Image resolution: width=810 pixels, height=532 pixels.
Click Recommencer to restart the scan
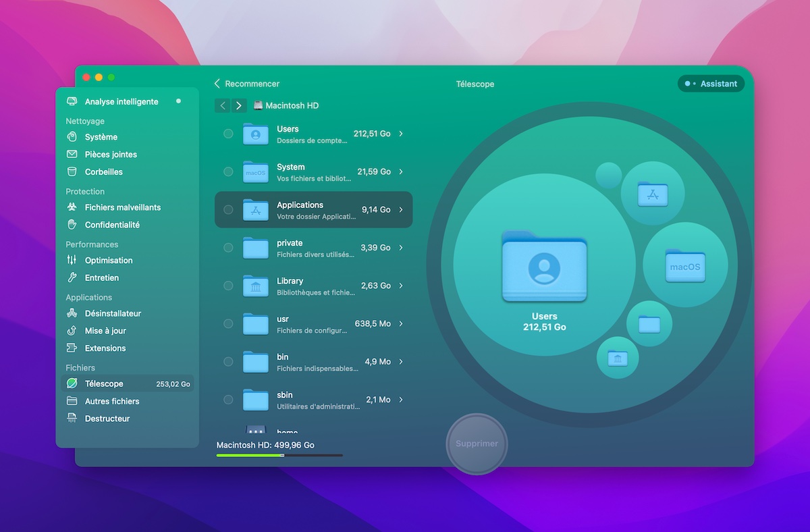point(246,84)
